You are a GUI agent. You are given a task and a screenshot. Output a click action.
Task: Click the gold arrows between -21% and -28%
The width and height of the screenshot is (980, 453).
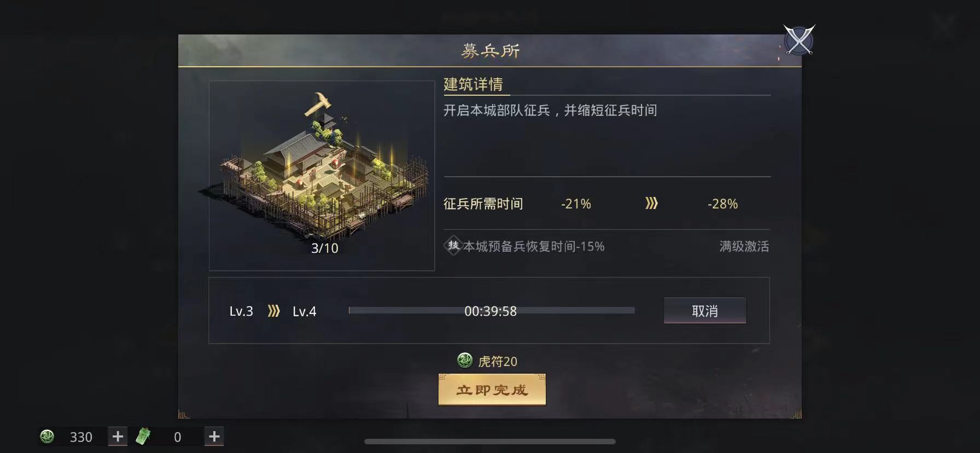(x=651, y=204)
